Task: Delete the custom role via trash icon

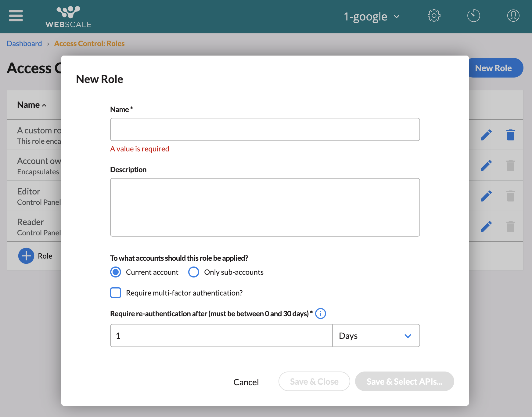Action: pos(510,135)
